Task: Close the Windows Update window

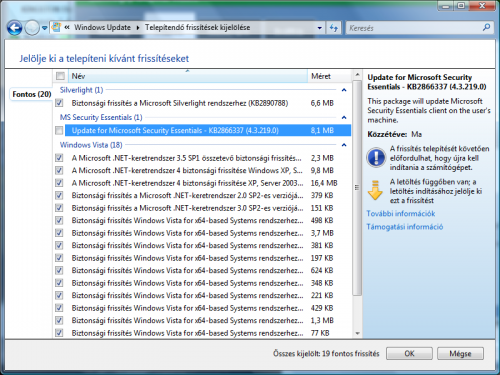Action: (x=482, y=6)
